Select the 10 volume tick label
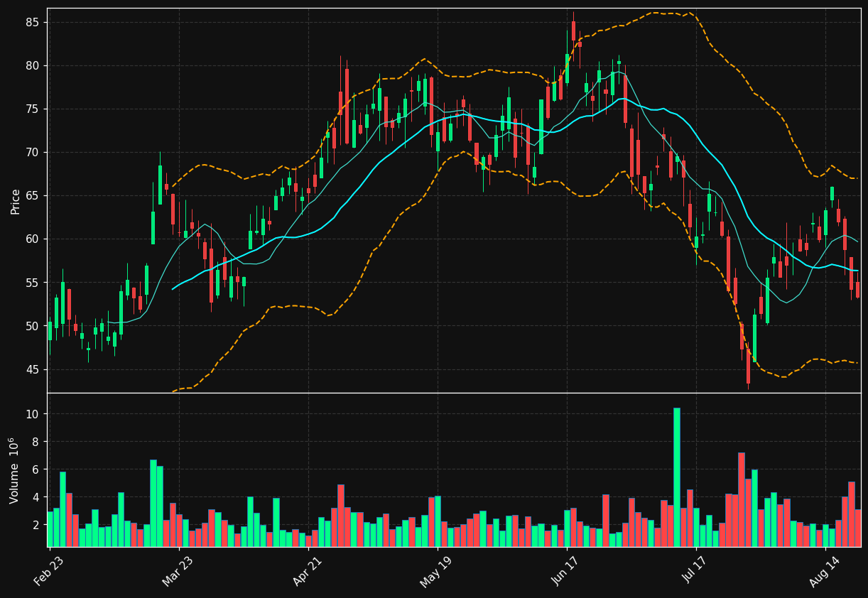This screenshot has height=598, width=868. 32,414
